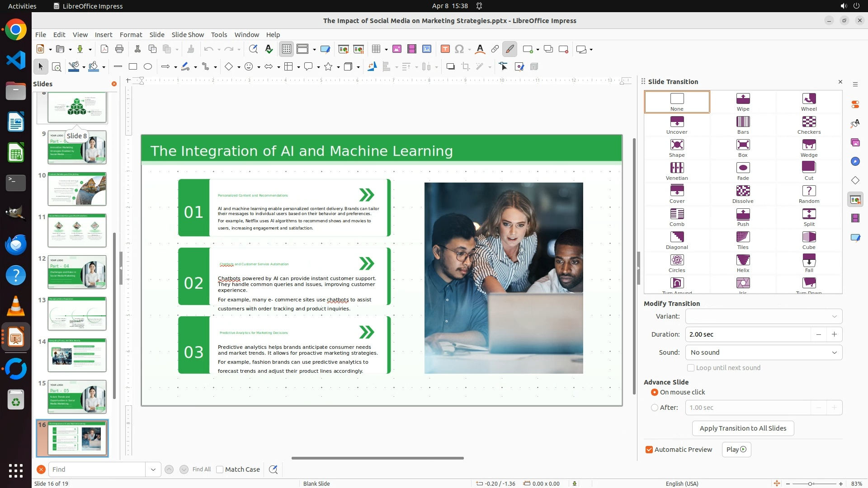Viewport: 868px width, 488px height.
Task: Select the After advance slide option
Action: 655,408
